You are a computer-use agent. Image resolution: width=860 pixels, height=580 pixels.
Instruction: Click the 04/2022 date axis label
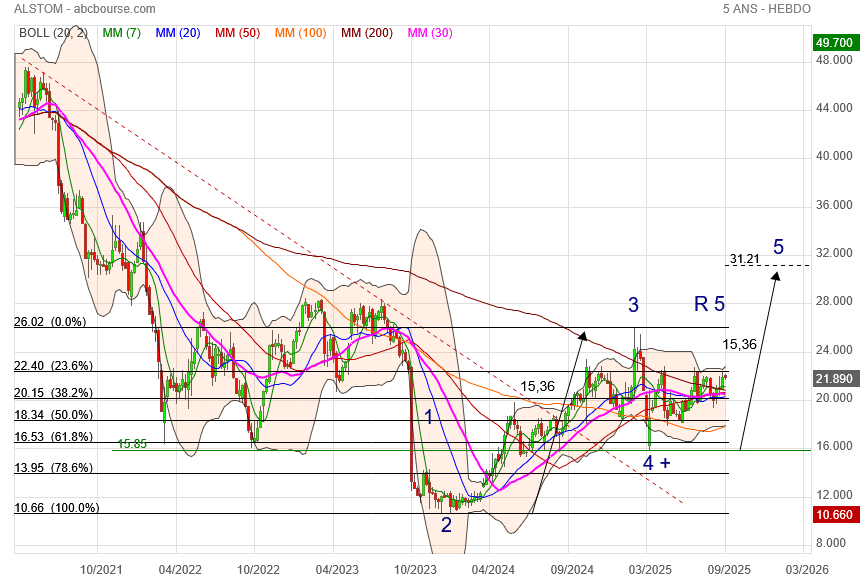point(180,570)
